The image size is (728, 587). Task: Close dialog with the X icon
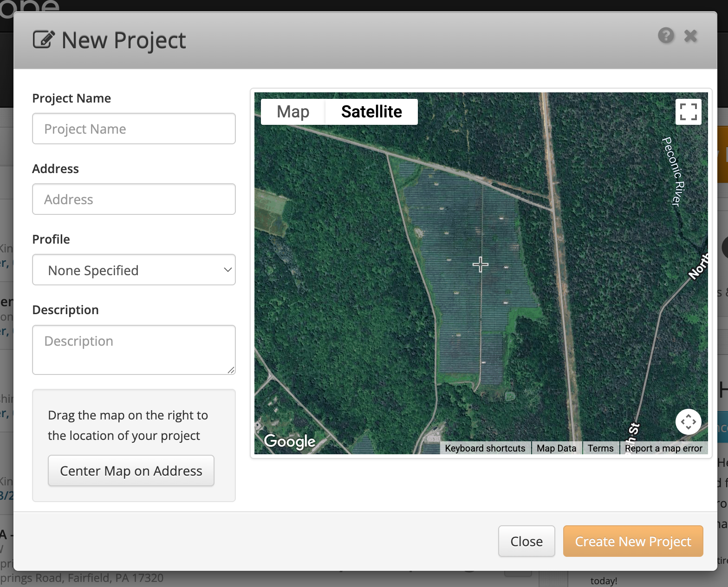pos(690,36)
